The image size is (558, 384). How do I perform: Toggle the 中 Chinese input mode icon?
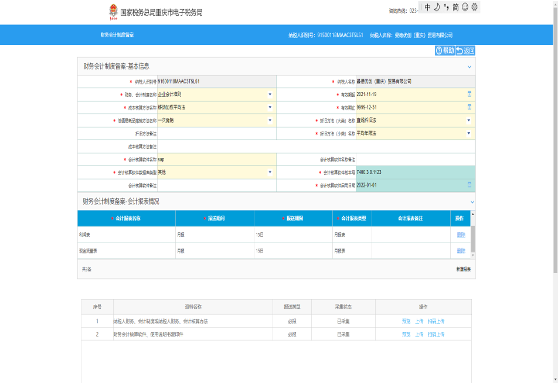pyautogui.click(x=427, y=7)
